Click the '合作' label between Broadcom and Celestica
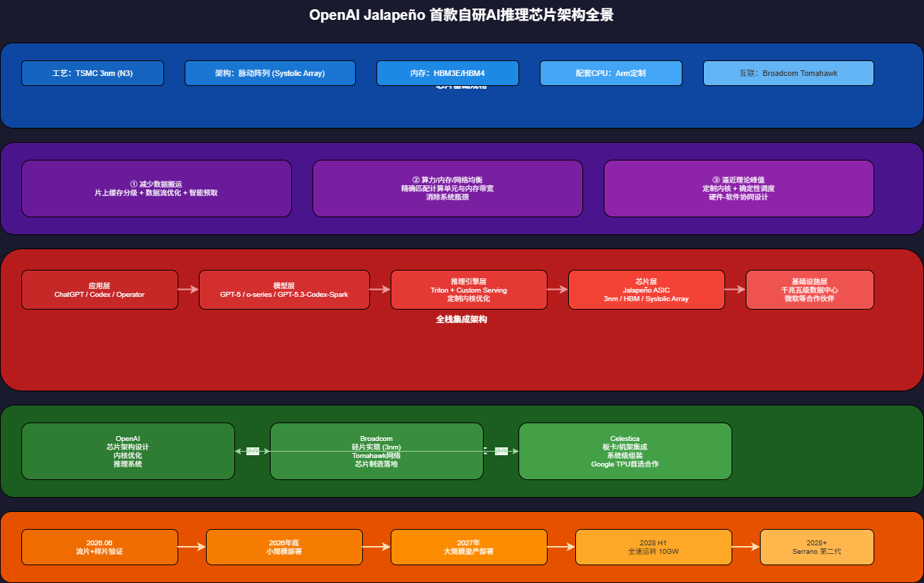This screenshot has height=583, width=924. (501, 451)
